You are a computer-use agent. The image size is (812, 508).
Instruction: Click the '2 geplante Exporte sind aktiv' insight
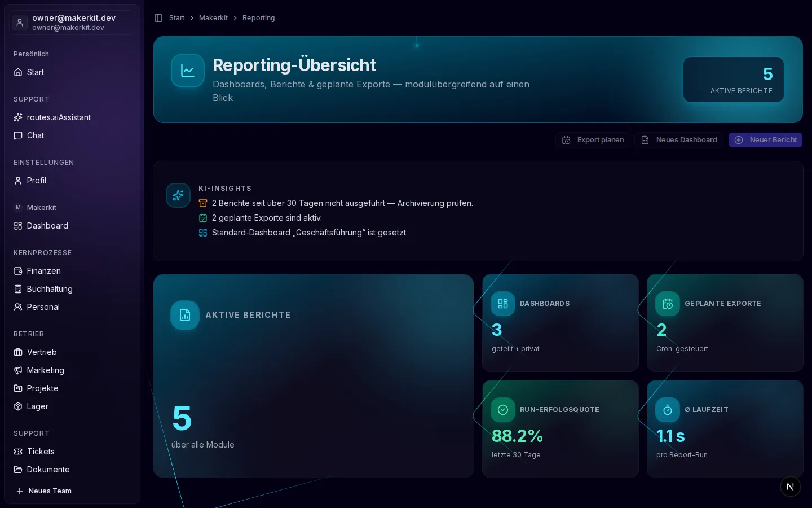tap(267, 218)
